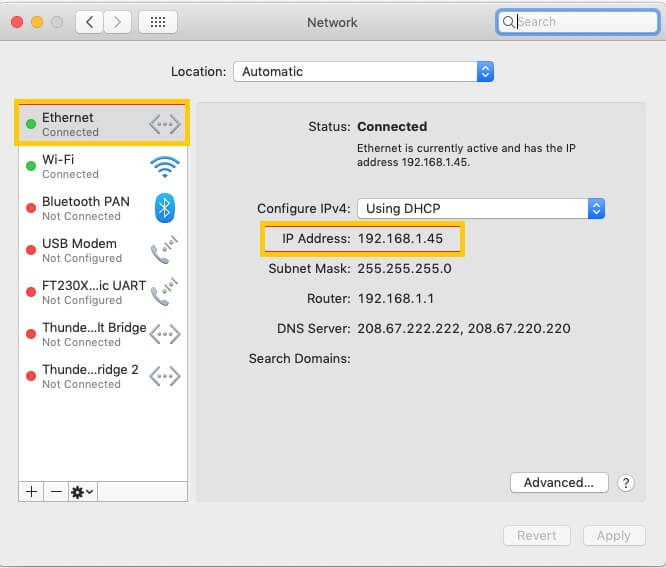Remove selected service with minus button

(56, 492)
